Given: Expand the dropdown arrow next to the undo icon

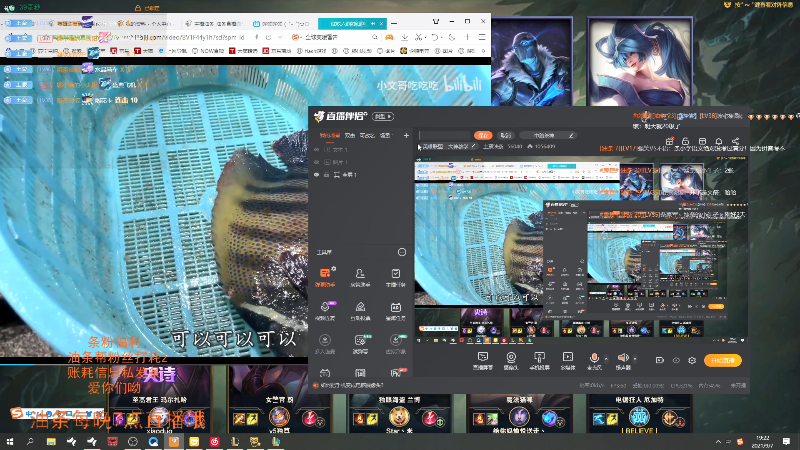Looking at the screenshot, I should 442,38.
